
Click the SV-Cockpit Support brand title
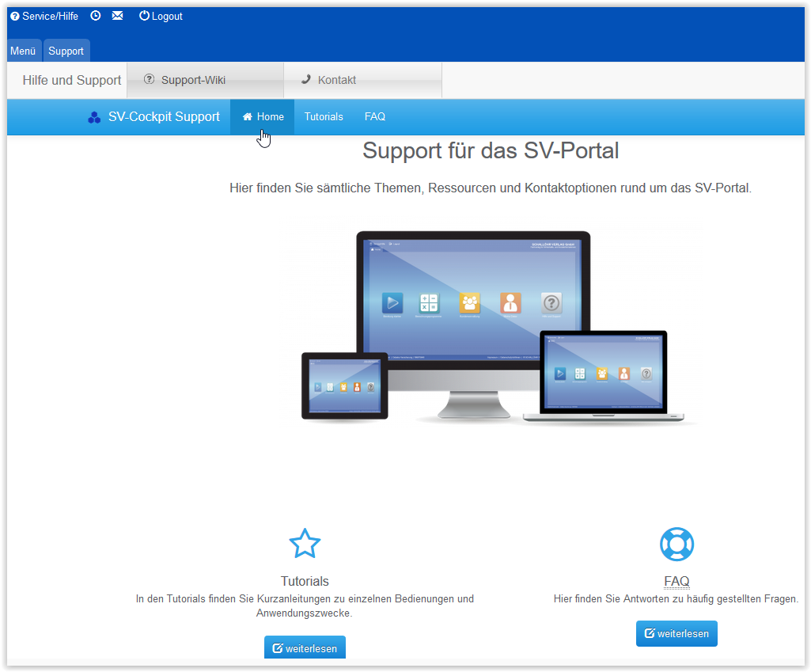pyautogui.click(x=164, y=117)
